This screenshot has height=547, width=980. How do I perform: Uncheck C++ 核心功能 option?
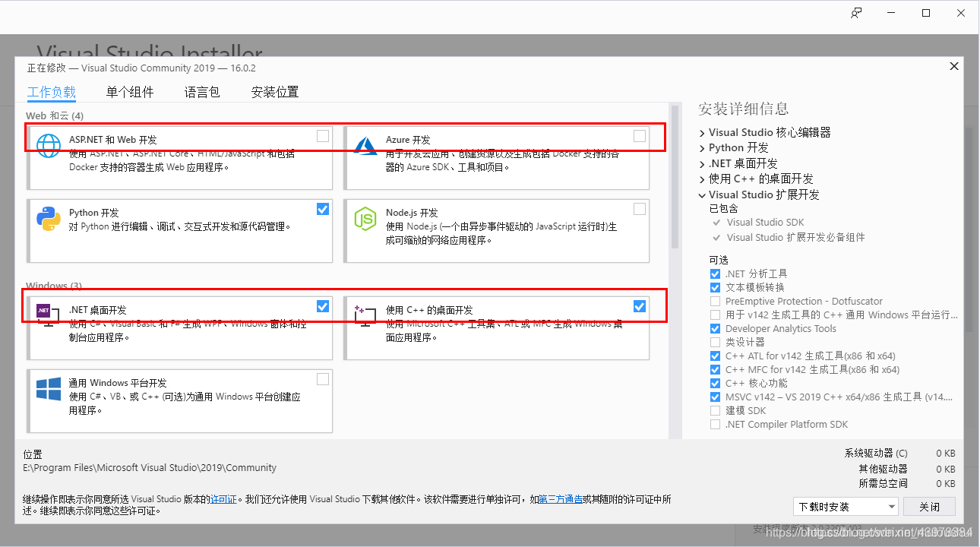click(715, 383)
